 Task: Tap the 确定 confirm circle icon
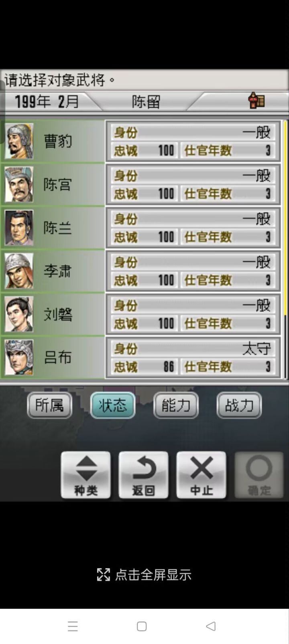259,468
